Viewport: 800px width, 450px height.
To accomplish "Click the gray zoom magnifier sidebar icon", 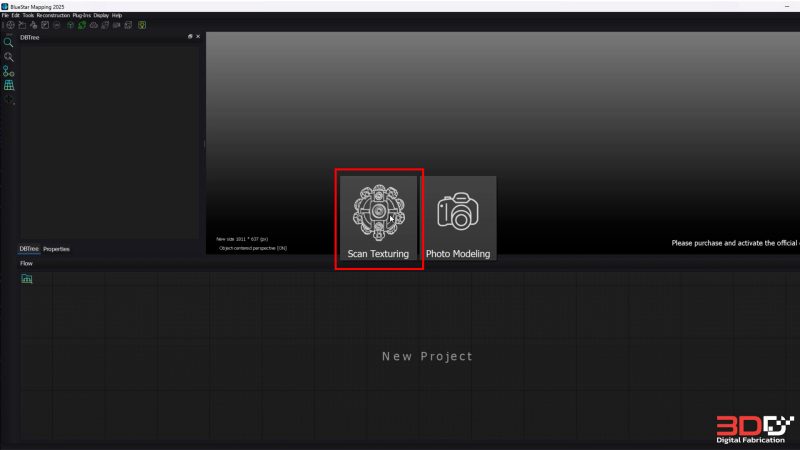I will coord(9,57).
